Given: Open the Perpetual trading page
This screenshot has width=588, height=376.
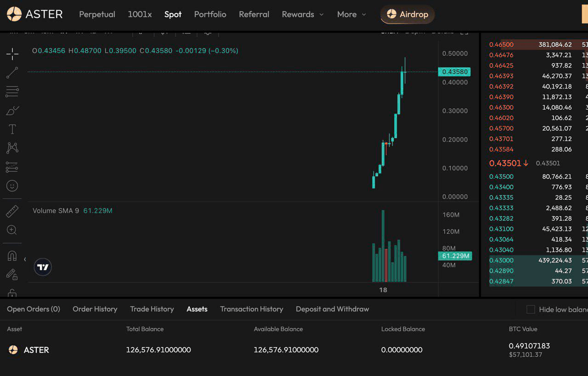Looking at the screenshot, I should point(97,14).
